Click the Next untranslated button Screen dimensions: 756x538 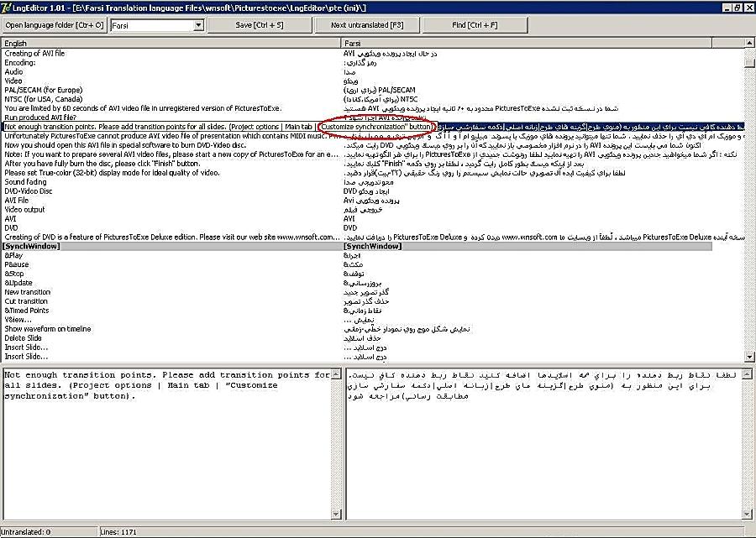367,25
